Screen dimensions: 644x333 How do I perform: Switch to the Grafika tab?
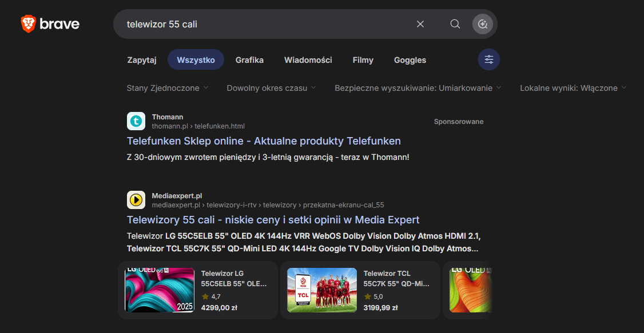pyautogui.click(x=249, y=60)
